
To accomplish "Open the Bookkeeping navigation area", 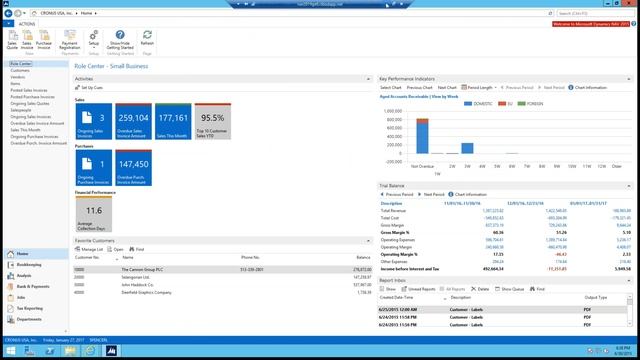I will [36, 265].
